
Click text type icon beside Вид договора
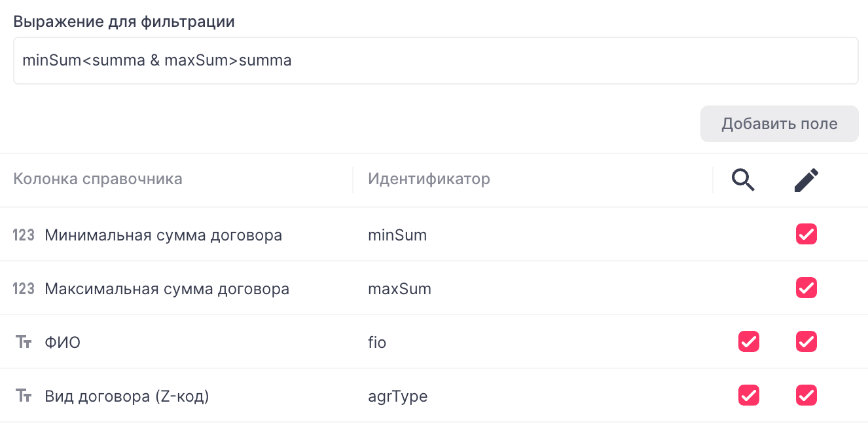pos(24,395)
